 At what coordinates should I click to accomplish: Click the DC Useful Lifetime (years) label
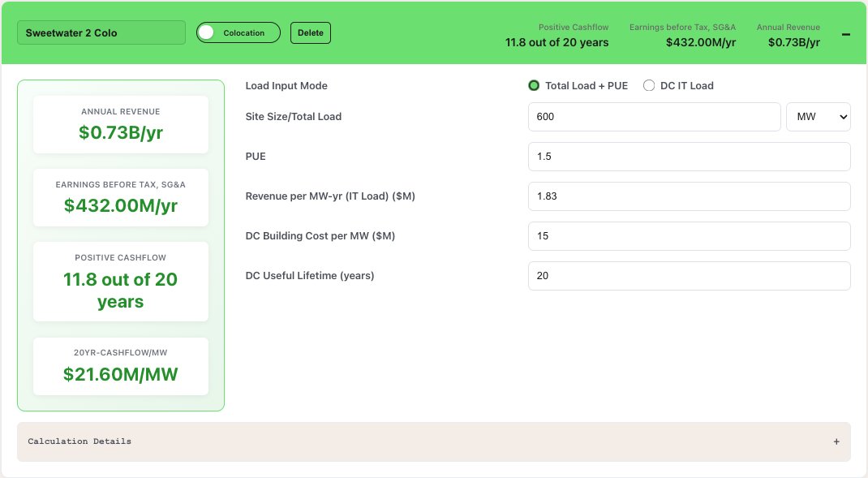[x=309, y=276]
